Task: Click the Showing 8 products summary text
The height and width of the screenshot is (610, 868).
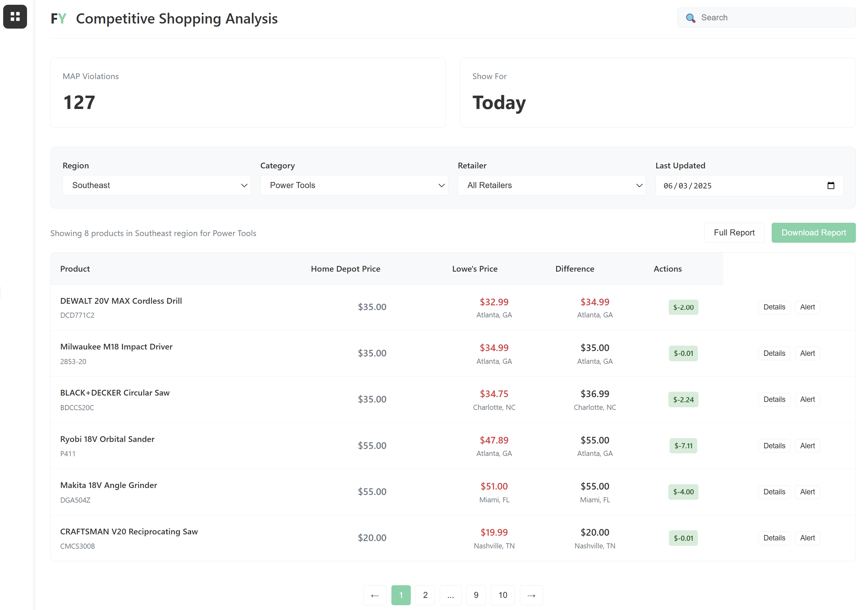Action: coord(153,234)
